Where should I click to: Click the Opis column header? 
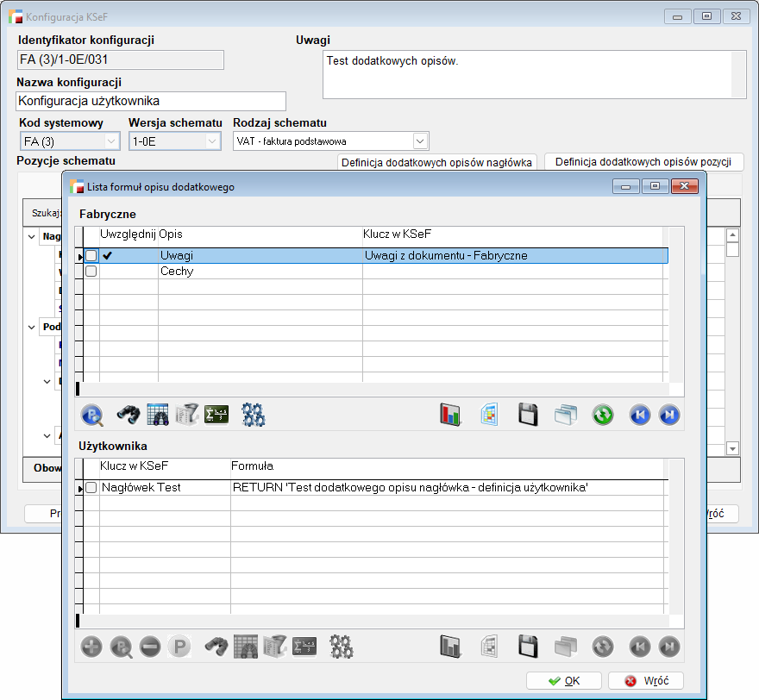coord(259,234)
